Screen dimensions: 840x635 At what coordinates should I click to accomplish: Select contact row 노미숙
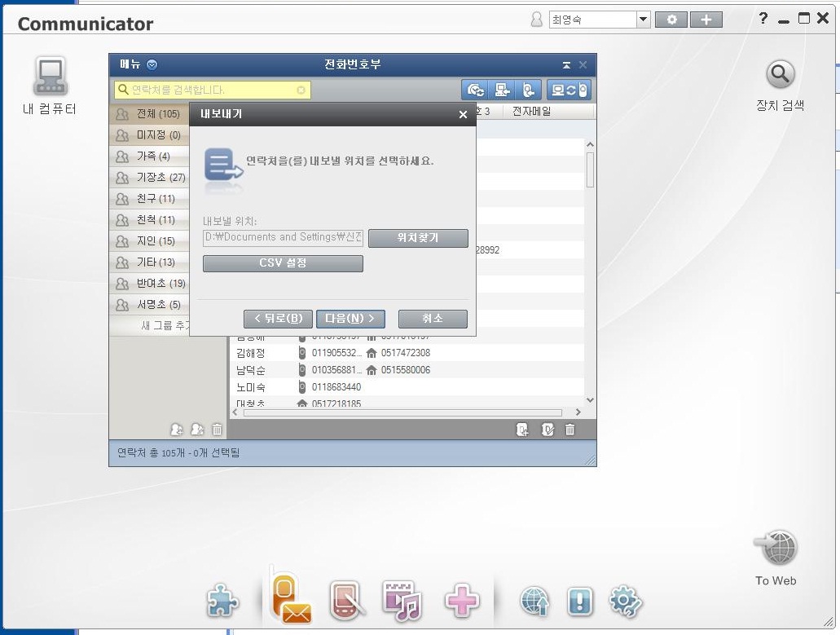click(407, 387)
